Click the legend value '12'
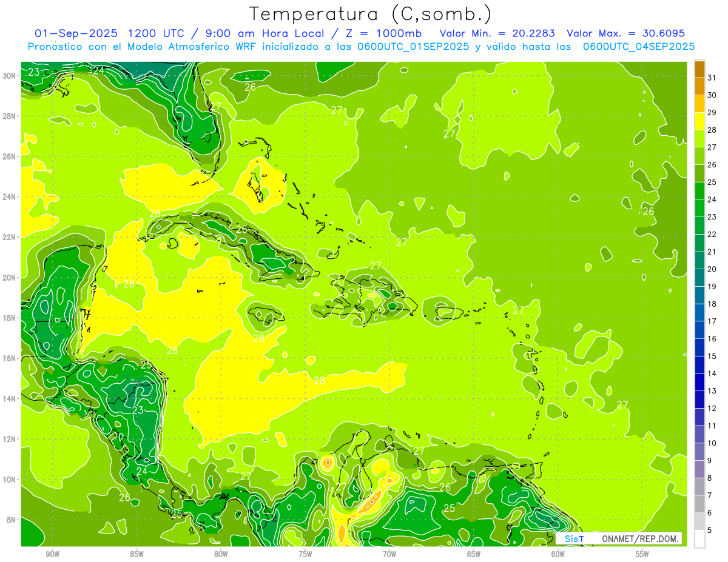Viewport: 728px width, 562px height. 712,408
